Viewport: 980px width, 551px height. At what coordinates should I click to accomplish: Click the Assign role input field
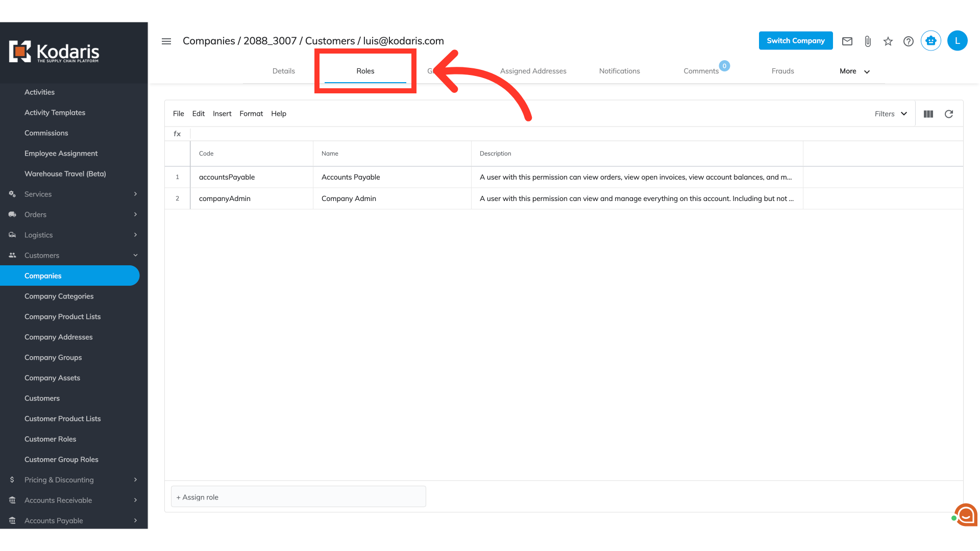[298, 497]
